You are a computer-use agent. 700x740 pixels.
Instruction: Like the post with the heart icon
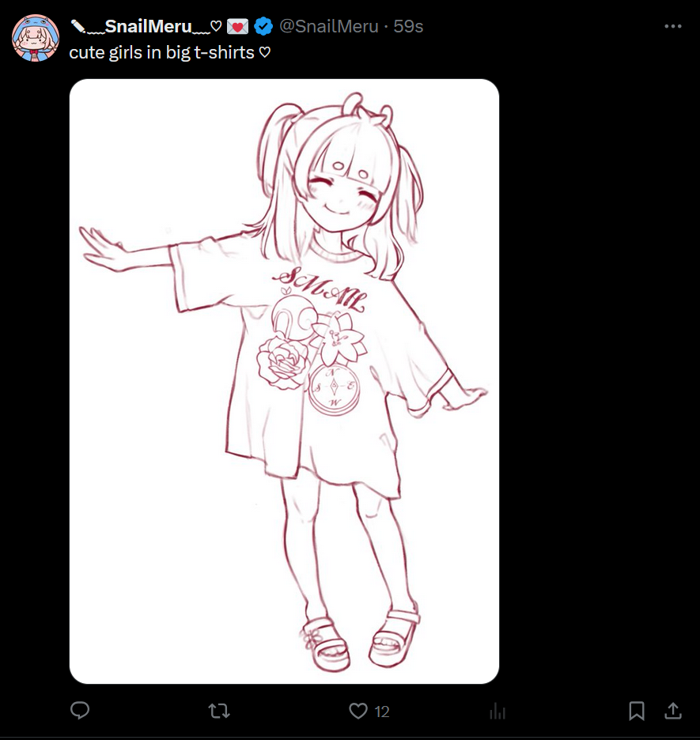[x=358, y=711]
